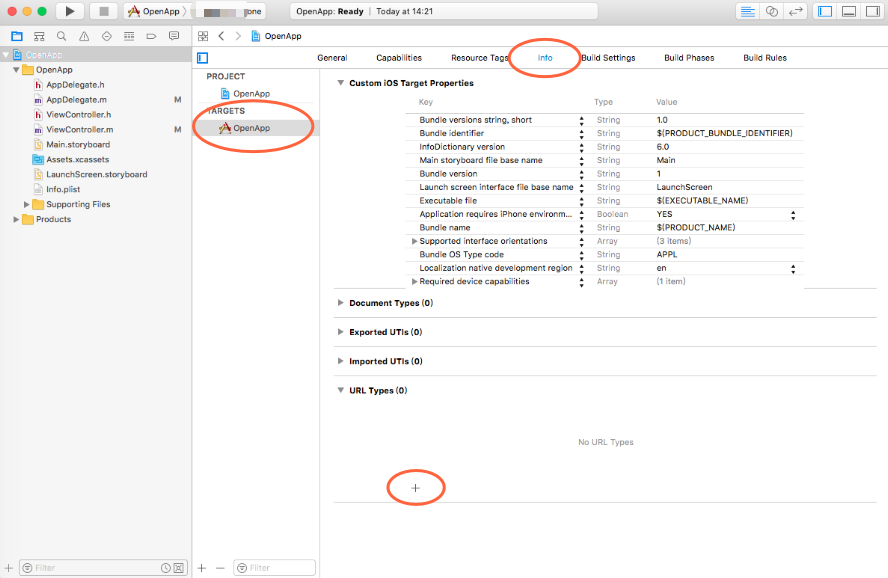Image resolution: width=888 pixels, height=578 pixels.
Task: Switch to the Build Settings tab
Action: click(609, 58)
